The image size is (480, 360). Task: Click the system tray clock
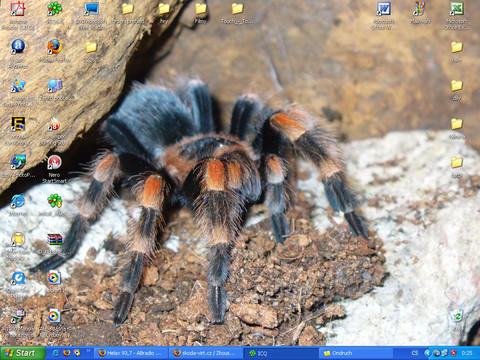467,353
